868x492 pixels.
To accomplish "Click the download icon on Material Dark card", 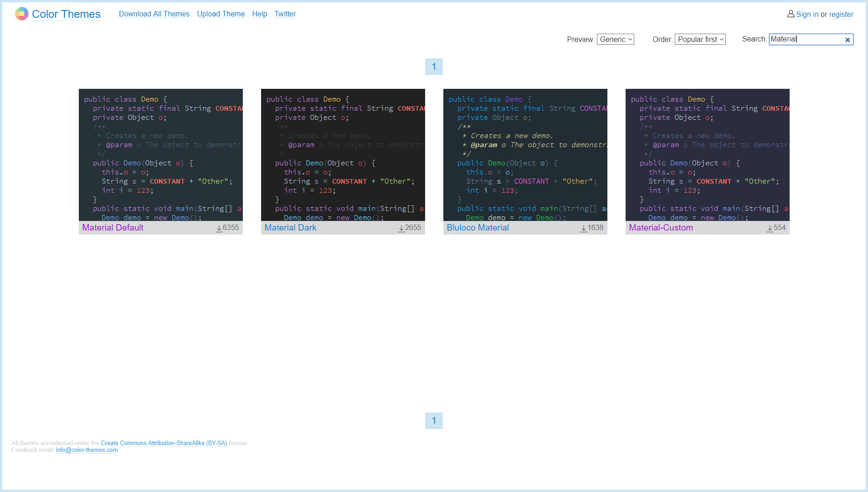I will point(401,228).
